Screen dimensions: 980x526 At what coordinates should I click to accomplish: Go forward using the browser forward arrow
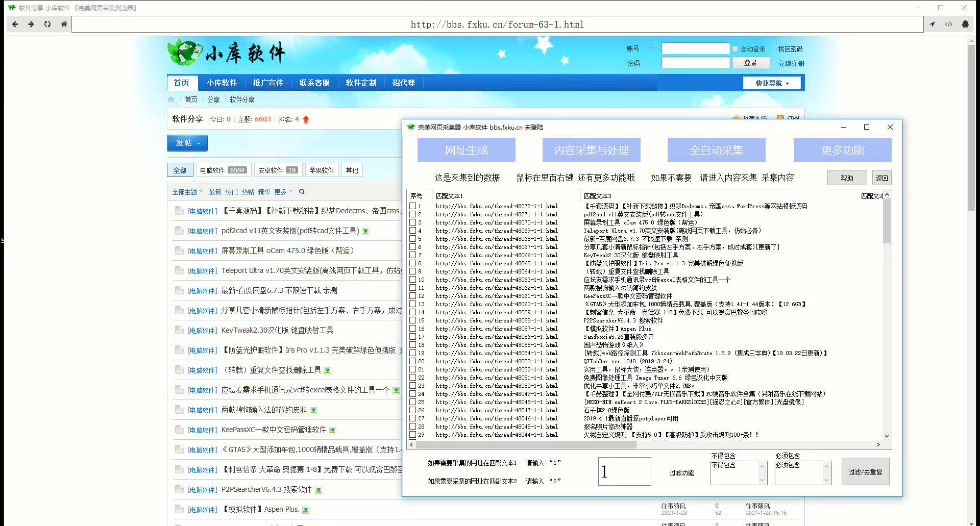coord(31,24)
